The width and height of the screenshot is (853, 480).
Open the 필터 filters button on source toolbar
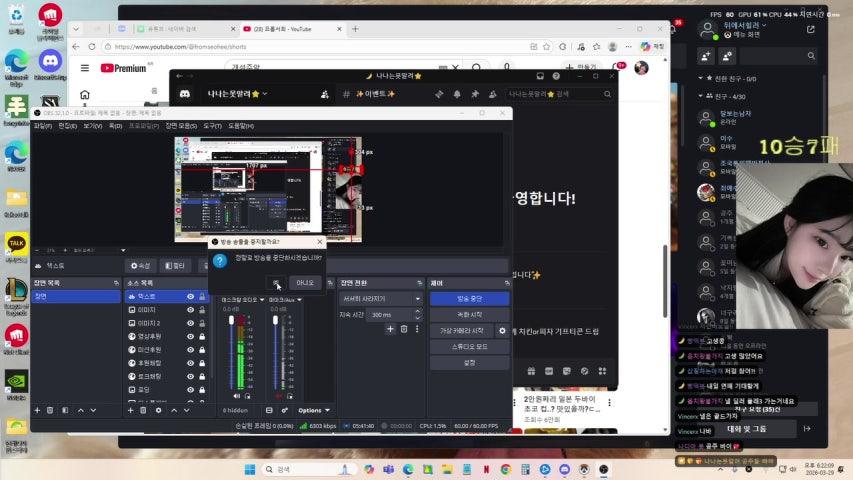pyautogui.click(x=175, y=266)
